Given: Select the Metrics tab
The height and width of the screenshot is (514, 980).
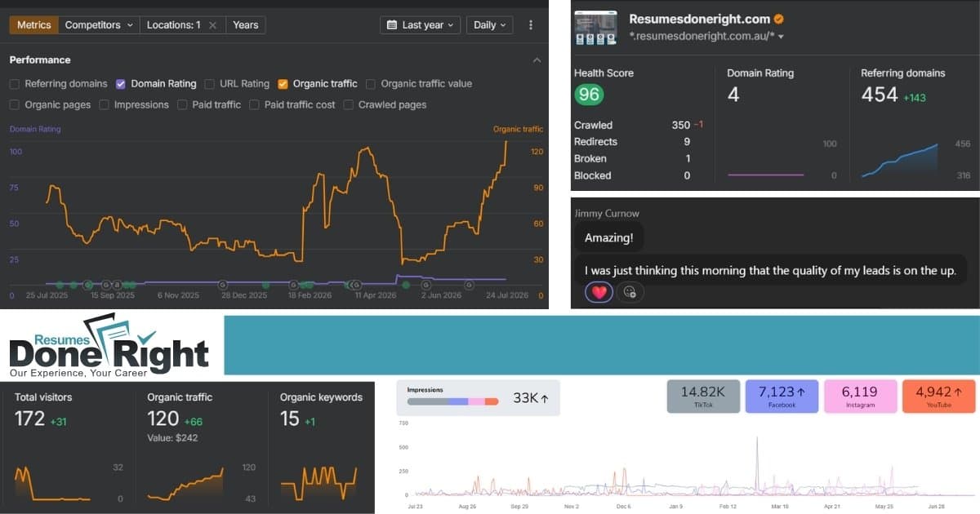Looking at the screenshot, I should (33, 24).
